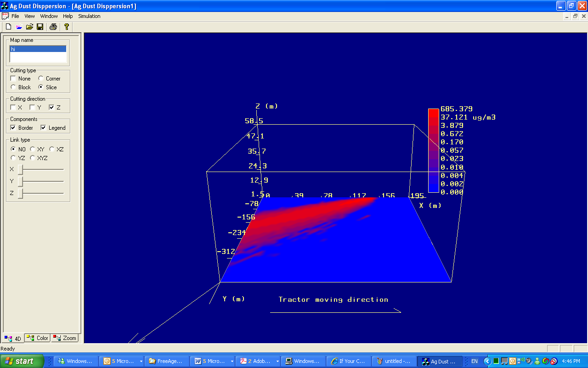Expand the Microsoft Word taskbar group arrow
The image size is (588, 368).
[232, 362]
